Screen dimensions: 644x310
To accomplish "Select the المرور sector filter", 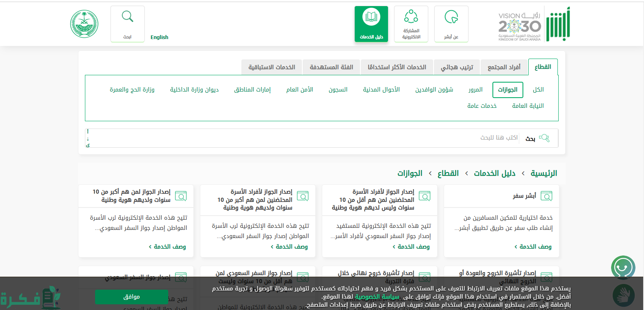I will [x=475, y=90].
